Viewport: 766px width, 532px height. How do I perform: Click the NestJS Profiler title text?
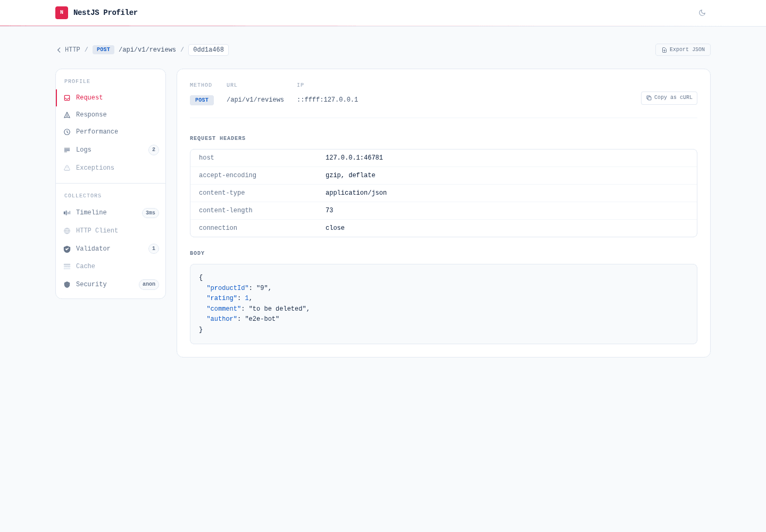(x=105, y=13)
